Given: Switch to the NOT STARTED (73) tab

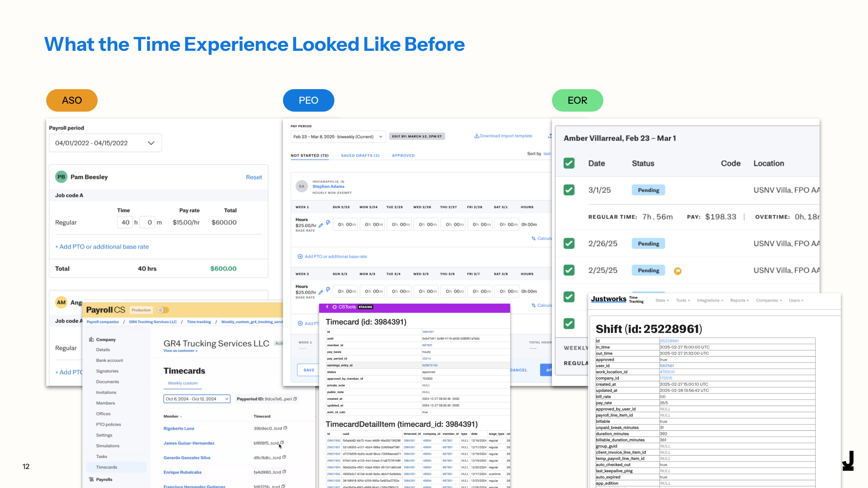Looking at the screenshot, I should click(310, 156).
